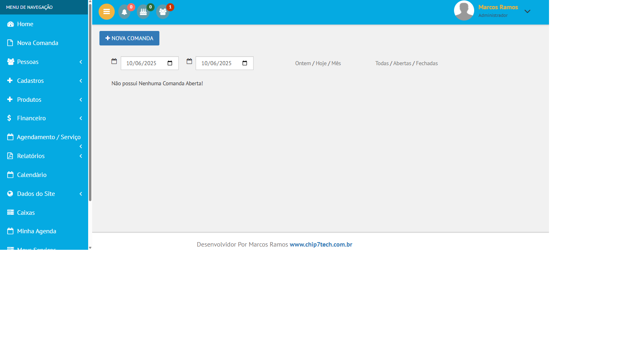The image size is (644, 362).
Task: Open the Marcos Ramos user dropdown arrow
Action: pos(527,11)
